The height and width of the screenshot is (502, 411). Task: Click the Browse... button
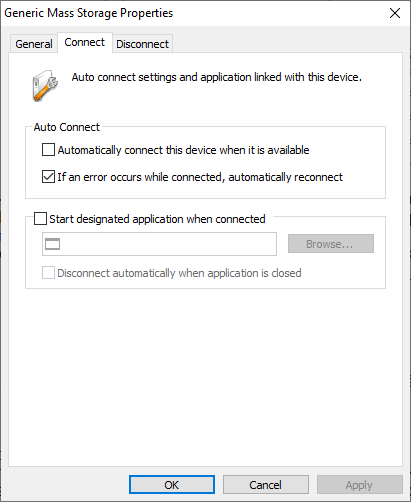pyautogui.click(x=331, y=244)
